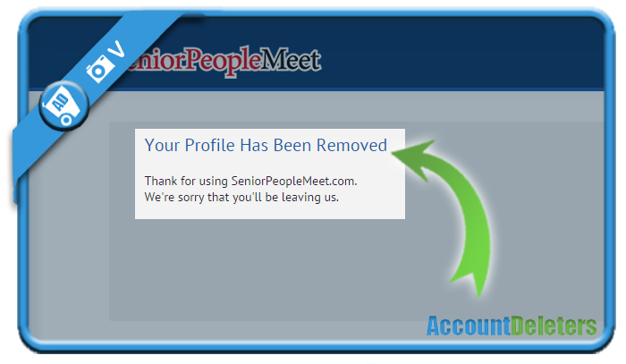Image resolution: width=626 pixels, height=364 pixels.
Task: Click the green curved arrow head
Action: click(413, 158)
